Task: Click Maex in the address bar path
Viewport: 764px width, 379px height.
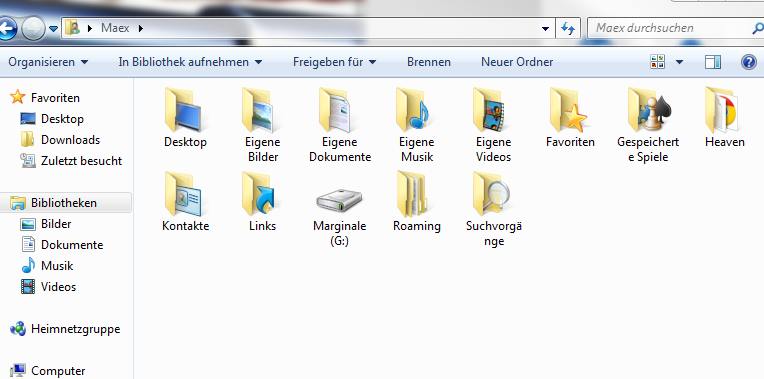Action: [115, 28]
